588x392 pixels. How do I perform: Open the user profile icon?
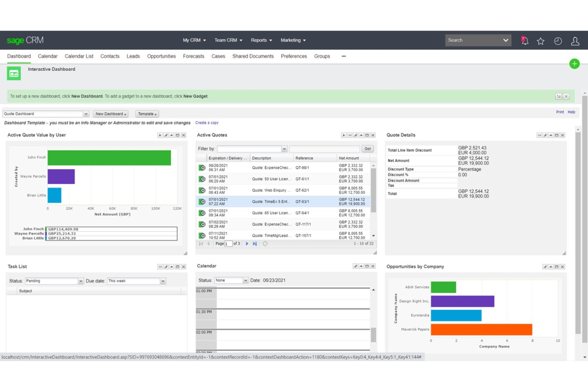(x=575, y=40)
